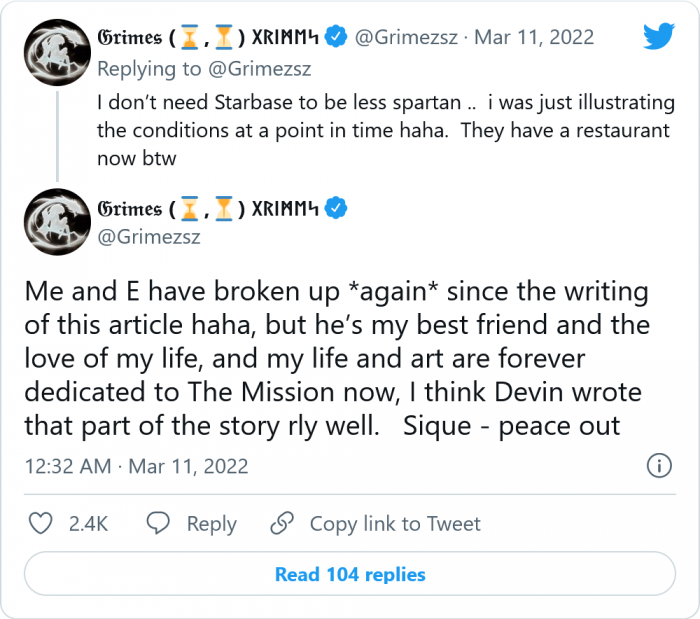Click the main tweet text about The Mission

pyautogui.click(x=340, y=359)
